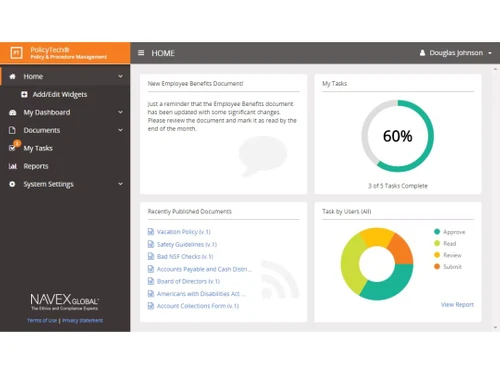Viewport: 500px width, 375px height.
Task: Open the Privacy Statement link
Action: pyautogui.click(x=82, y=320)
